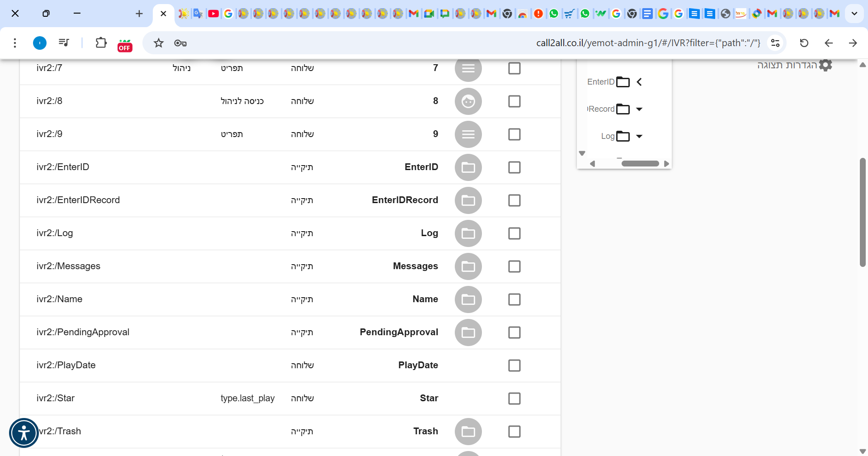868x456 pixels.
Task: Tick the checkbox for the Log row
Action: click(x=514, y=233)
